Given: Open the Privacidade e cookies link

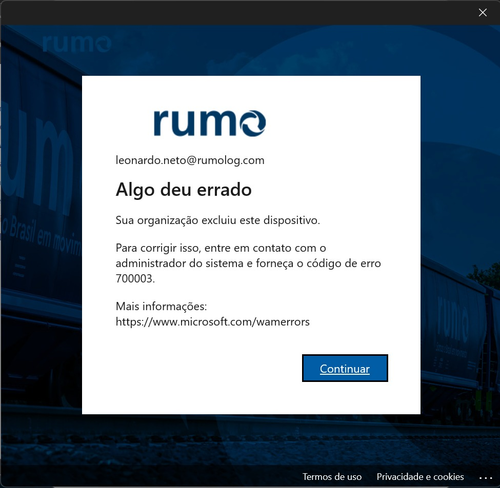Looking at the screenshot, I should point(420,477).
